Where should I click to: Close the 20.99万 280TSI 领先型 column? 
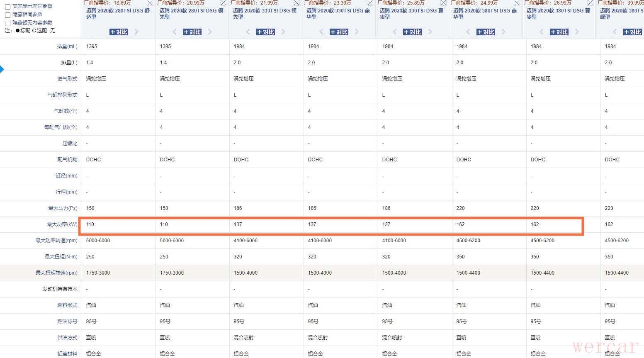tap(224, 3)
